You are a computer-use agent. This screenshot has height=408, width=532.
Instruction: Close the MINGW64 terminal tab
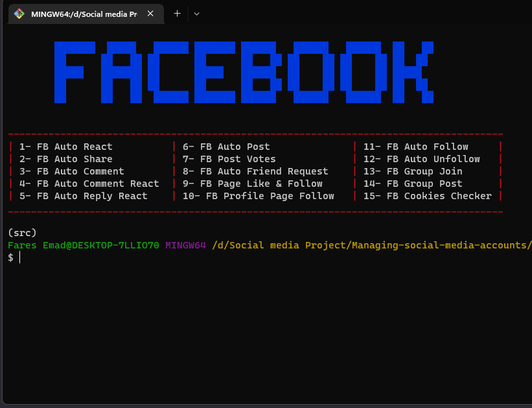pos(150,14)
